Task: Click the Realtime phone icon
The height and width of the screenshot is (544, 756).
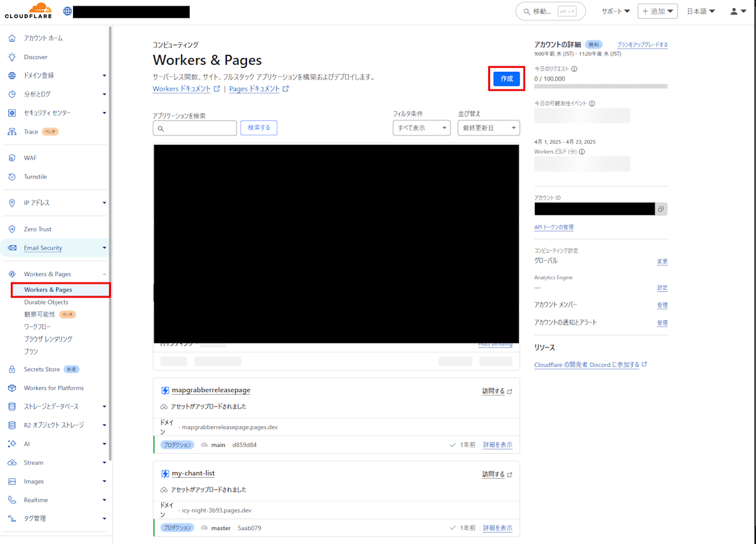Action: click(12, 500)
